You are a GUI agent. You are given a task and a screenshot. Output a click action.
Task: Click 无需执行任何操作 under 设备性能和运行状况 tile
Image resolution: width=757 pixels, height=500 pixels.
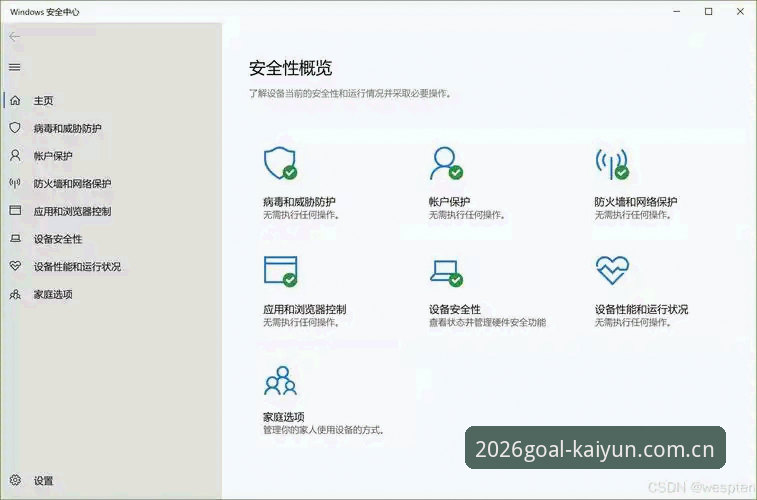633,322
